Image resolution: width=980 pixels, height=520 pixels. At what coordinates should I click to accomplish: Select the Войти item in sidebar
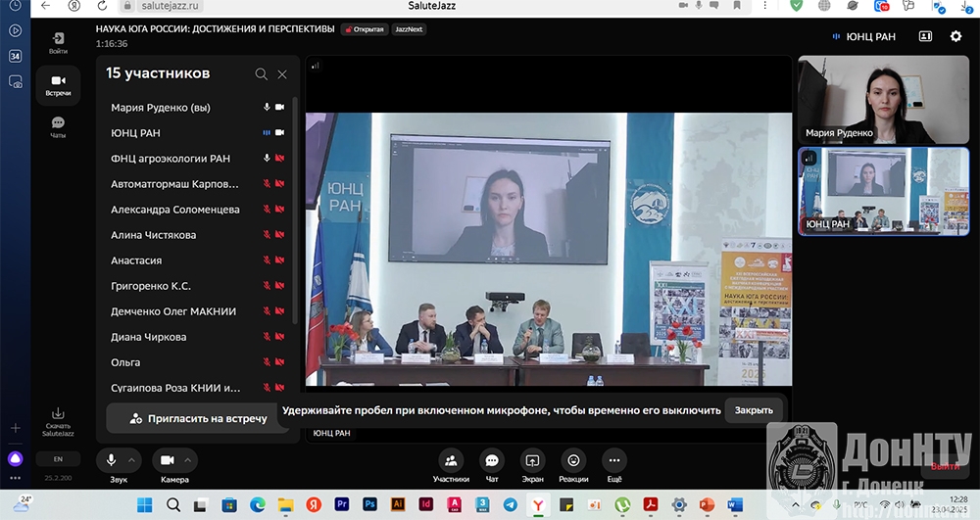click(x=58, y=42)
